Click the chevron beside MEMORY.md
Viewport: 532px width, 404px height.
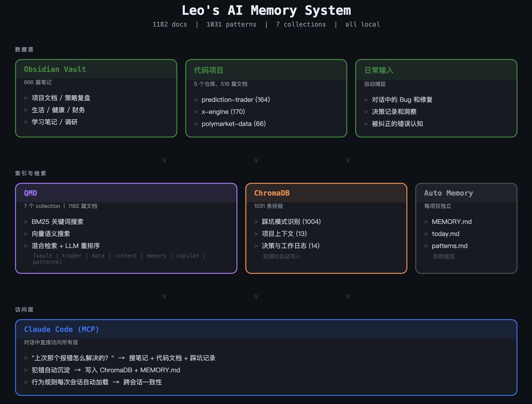426,222
